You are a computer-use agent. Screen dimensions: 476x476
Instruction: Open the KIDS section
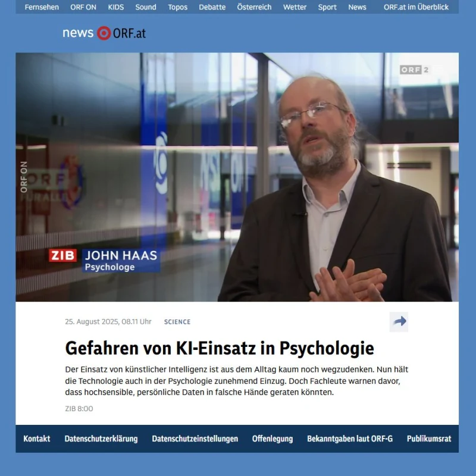pyautogui.click(x=115, y=7)
